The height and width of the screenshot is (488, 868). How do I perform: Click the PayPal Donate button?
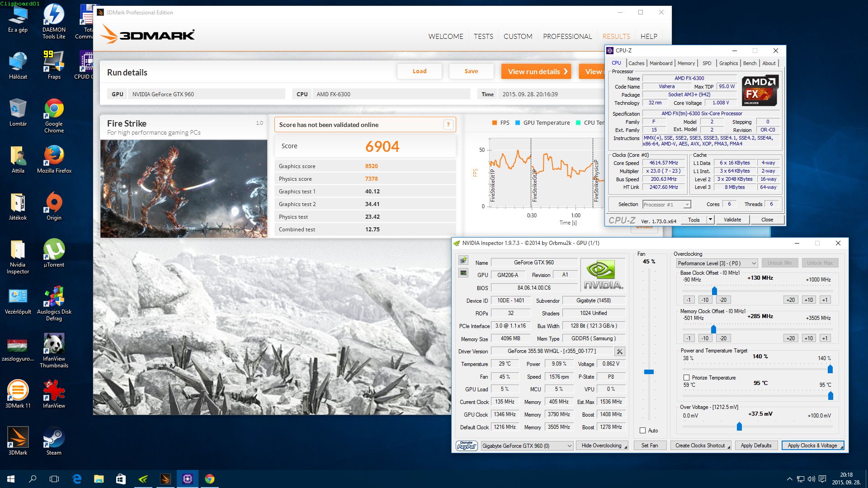click(467, 446)
